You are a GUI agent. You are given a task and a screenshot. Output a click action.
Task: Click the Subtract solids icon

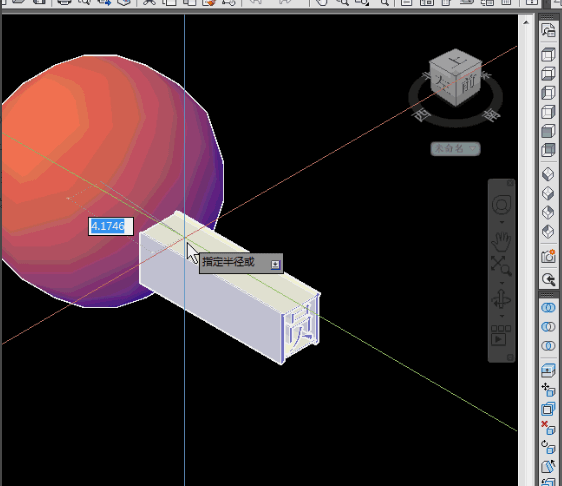pyautogui.click(x=548, y=327)
